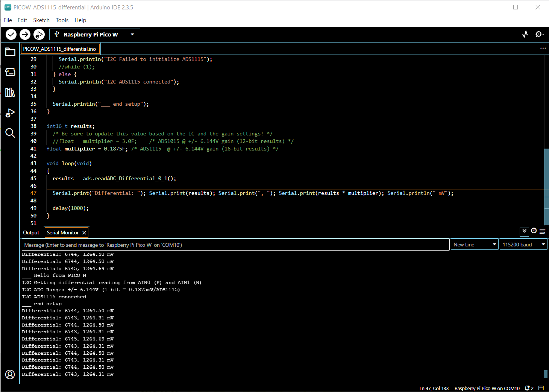Click line number 38 in the gutter
Viewport: 549px width, 392px height.
pos(33,126)
